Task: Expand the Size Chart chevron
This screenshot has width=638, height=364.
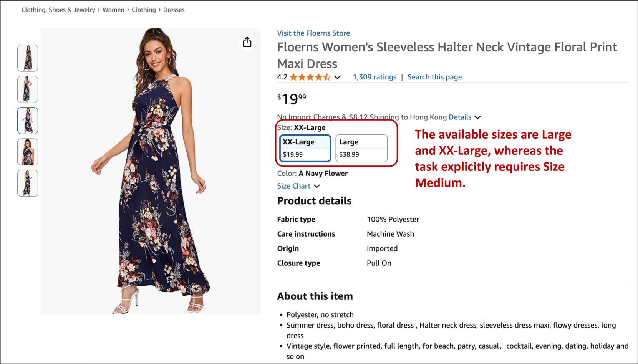Action: (317, 186)
